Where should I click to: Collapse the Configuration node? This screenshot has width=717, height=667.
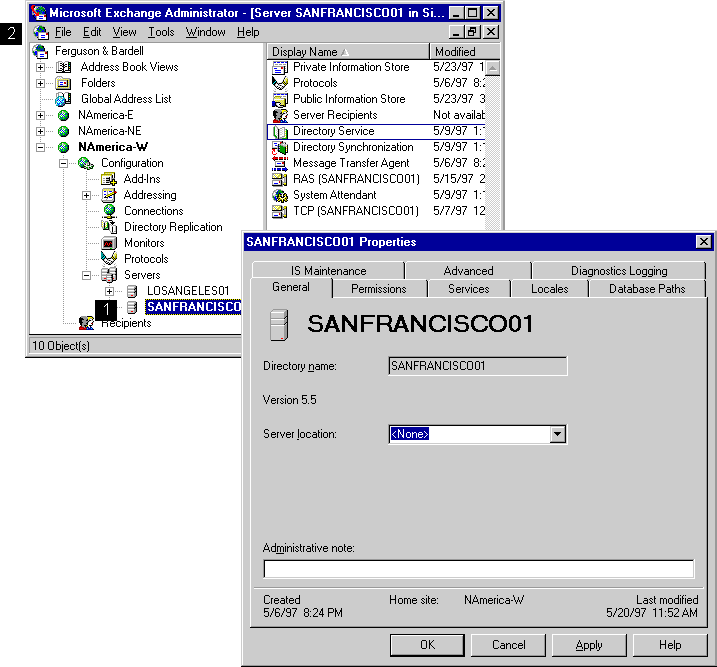[x=64, y=163]
